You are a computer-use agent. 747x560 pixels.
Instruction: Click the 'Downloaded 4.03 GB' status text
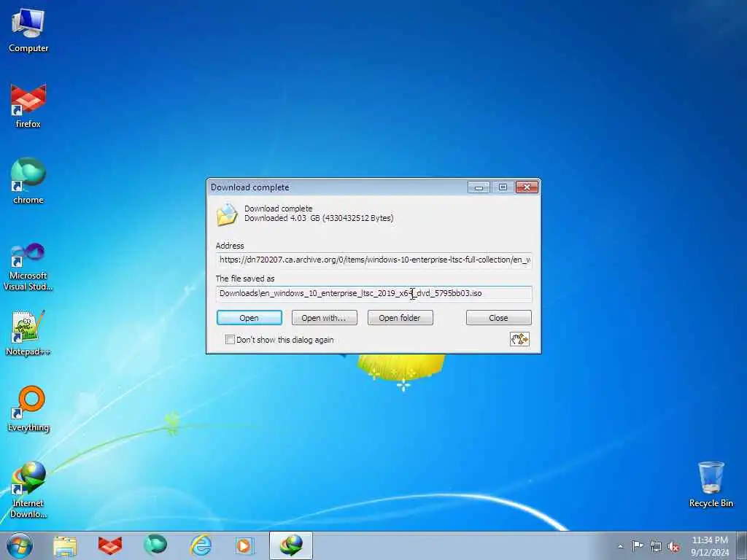point(319,218)
